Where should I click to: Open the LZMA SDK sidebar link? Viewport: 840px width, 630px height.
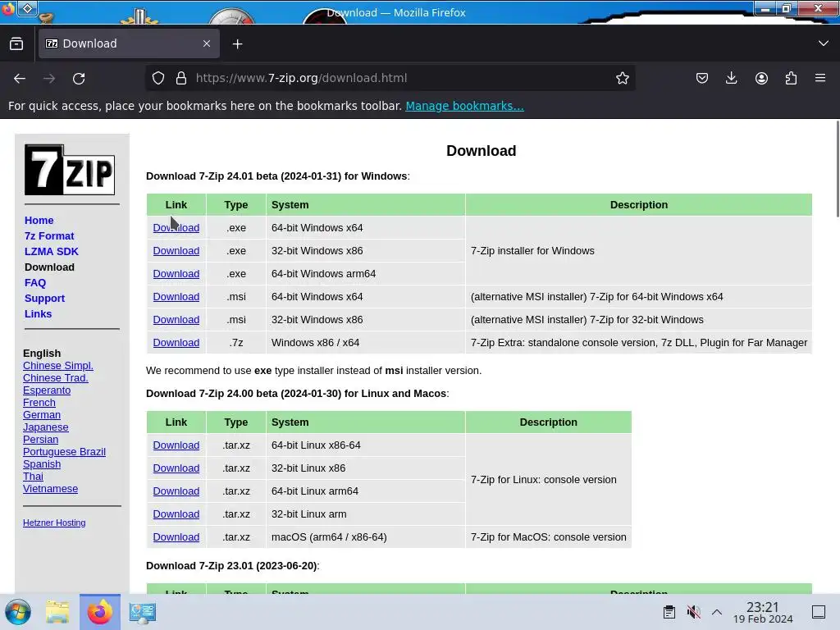pyautogui.click(x=52, y=251)
